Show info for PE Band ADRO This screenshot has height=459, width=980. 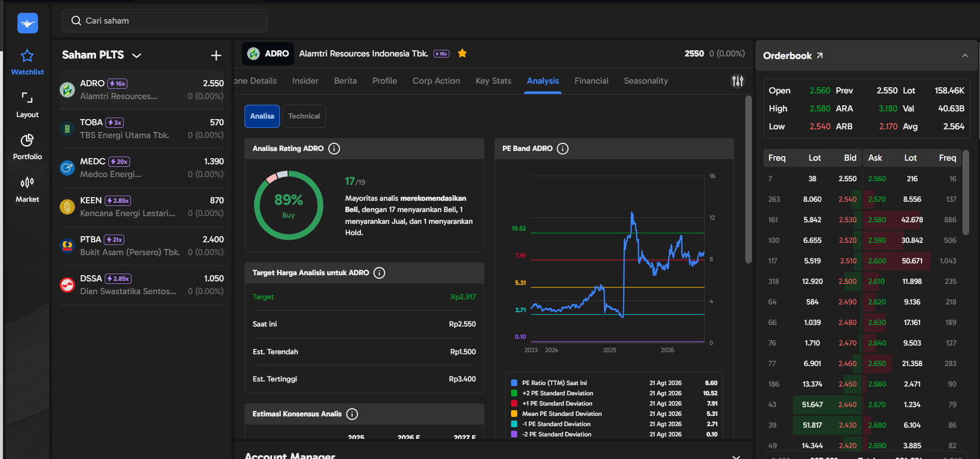[563, 149]
